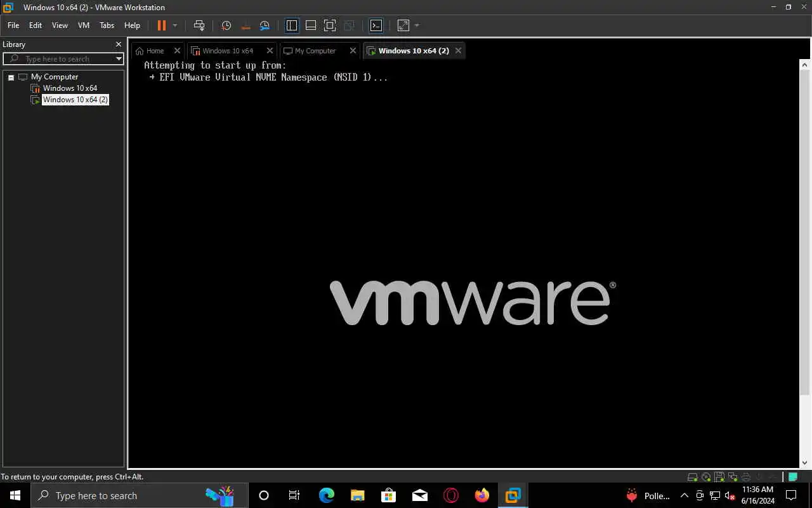Suspend the VM with the orange pause button
812x508 pixels.
click(161, 25)
